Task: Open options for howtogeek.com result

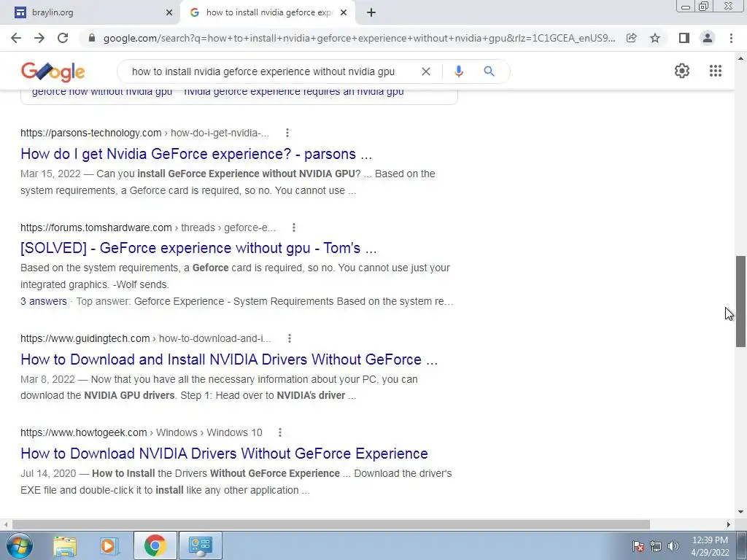Action: (280, 432)
